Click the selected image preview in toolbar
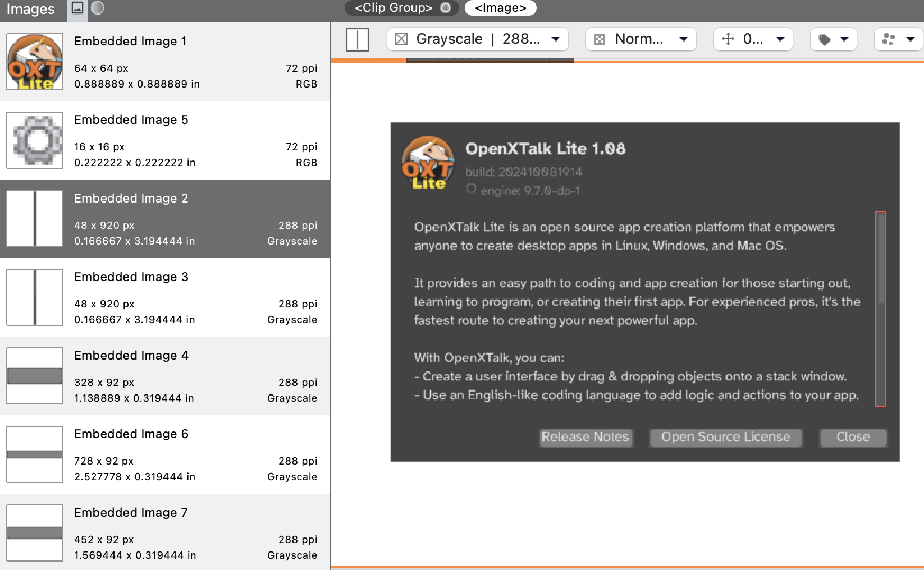This screenshot has height=570, width=924. pyautogui.click(x=358, y=40)
